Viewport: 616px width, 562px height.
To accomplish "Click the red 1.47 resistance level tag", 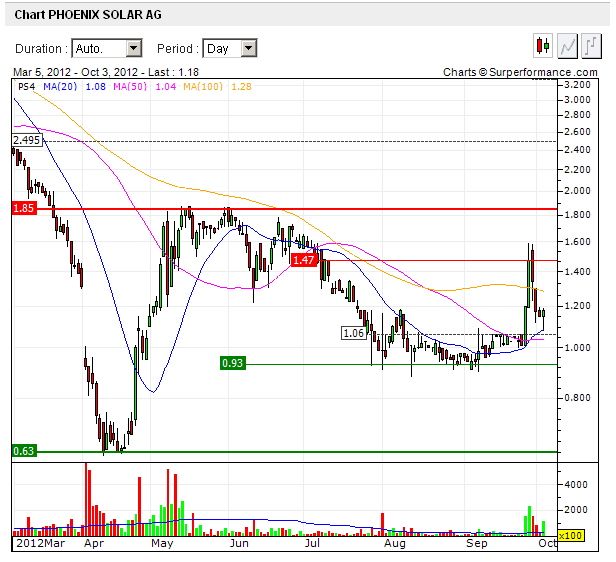I will coord(304,260).
